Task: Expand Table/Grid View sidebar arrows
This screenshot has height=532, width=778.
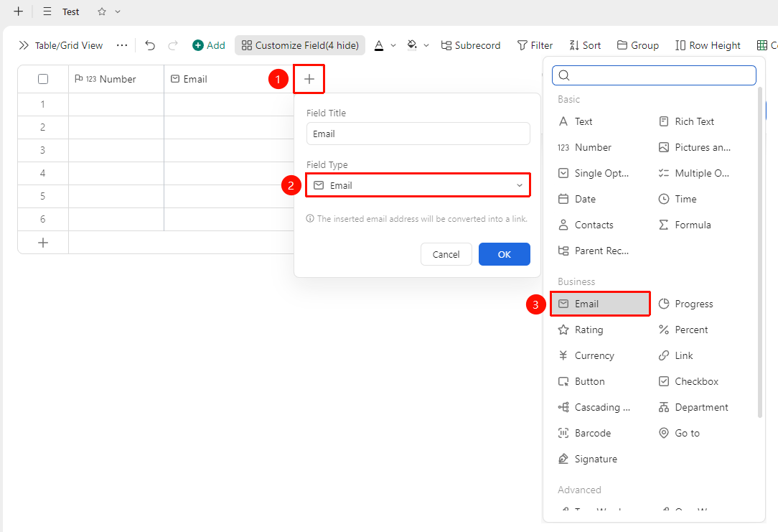Action: (x=23, y=46)
